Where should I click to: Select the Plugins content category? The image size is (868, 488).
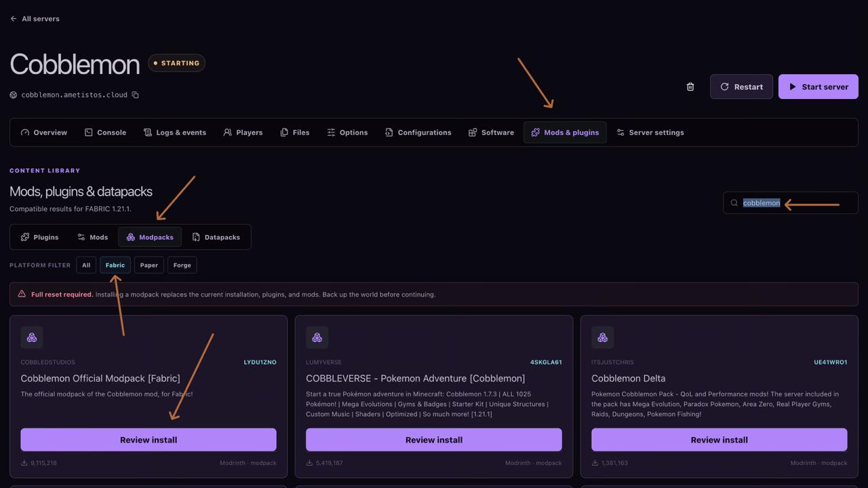pos(39,238)
